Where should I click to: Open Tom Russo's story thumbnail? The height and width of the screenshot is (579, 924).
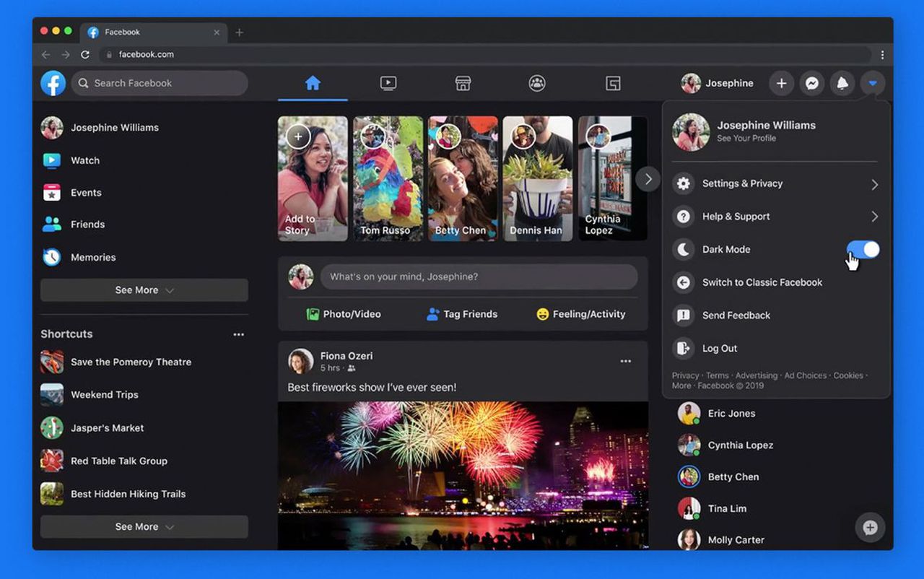click(x=388, y=178)
